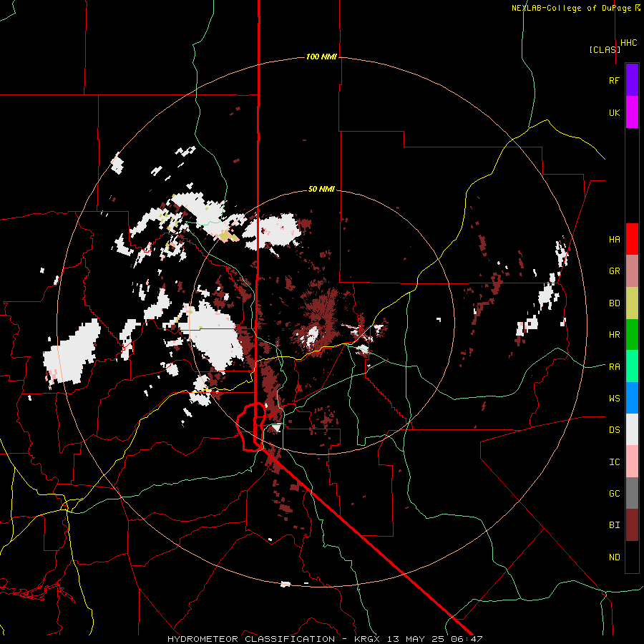
Task: Click the IC legend label
Action: [614, 462]
